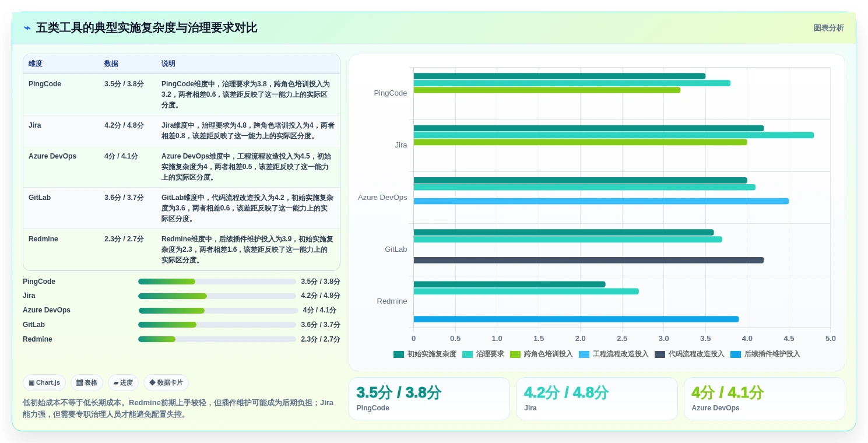The width and height of the screenshot is (868, 443).
Task: Click the lightning icon beside the title
Action: coord(27,28)
